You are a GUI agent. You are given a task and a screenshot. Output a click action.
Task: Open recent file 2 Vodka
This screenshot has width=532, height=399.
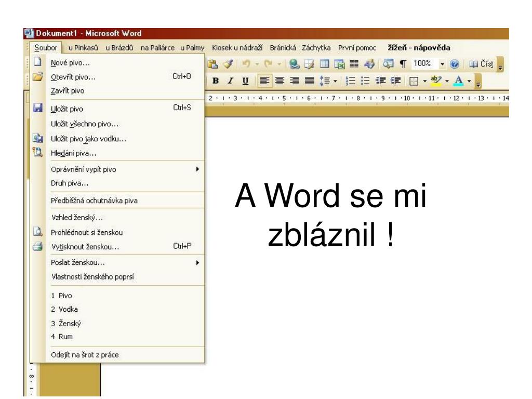pos(117,310)
